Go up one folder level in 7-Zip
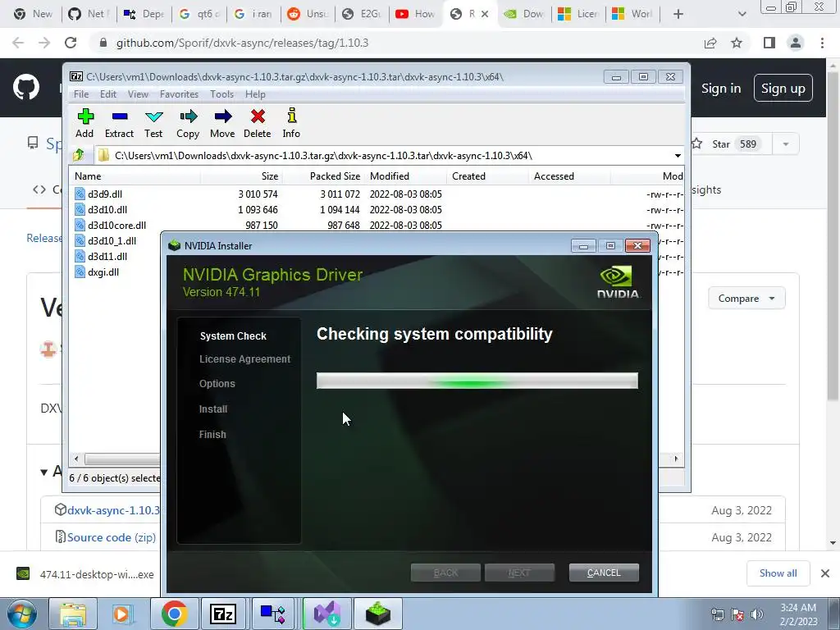This screenshot has height=630, width=840. pos(79,155)
